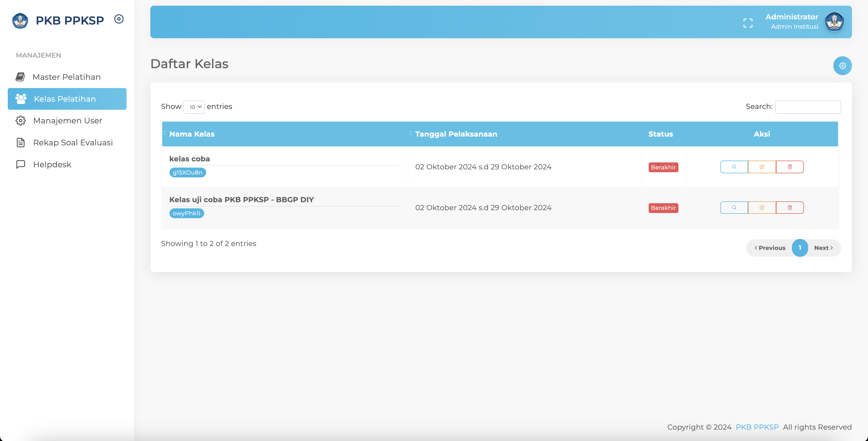View the Kelas uji coba PKB PPKSP class details

[734, 208]
